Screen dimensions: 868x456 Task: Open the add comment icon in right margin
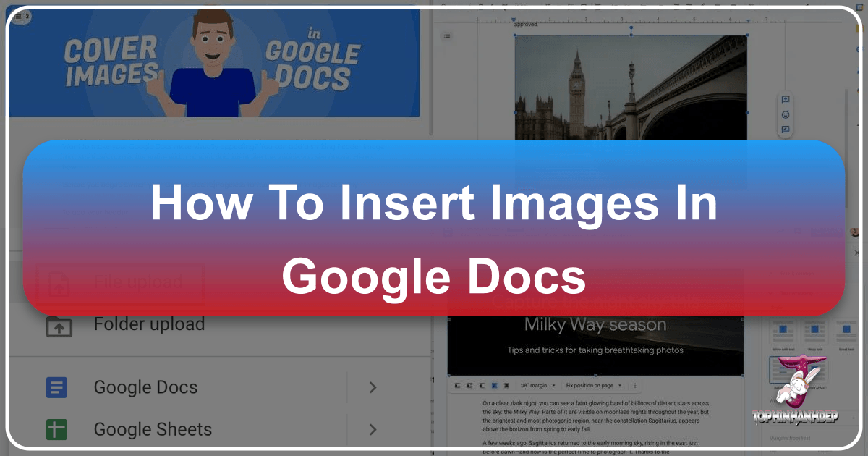(785, 98)
